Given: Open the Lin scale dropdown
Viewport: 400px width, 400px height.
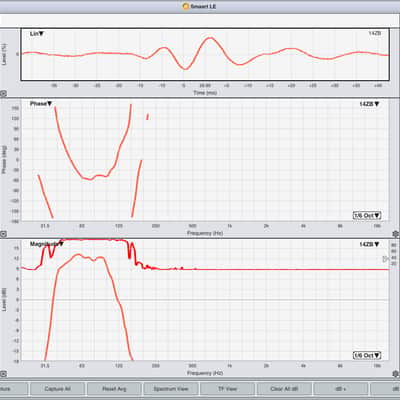Looking at the screenshot, I should pyautogui.click(x=37, y=34).
